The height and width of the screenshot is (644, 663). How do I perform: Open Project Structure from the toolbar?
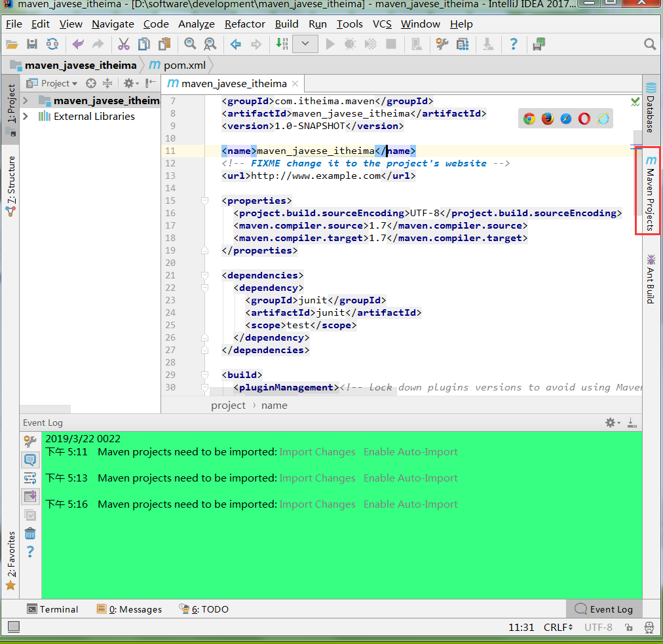coord(463,44)
